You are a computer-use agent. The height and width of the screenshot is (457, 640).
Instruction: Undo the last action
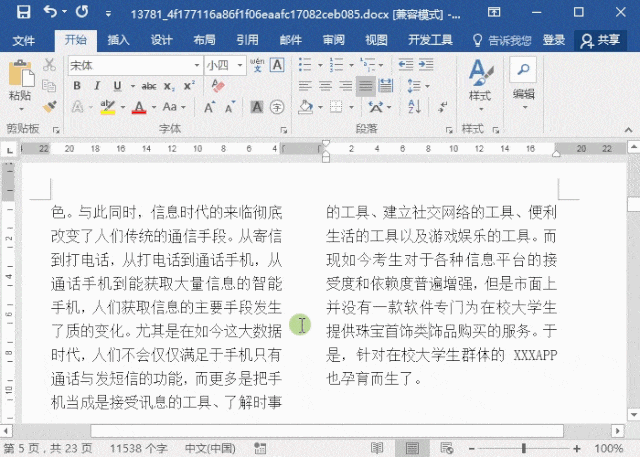click(49, 12)
